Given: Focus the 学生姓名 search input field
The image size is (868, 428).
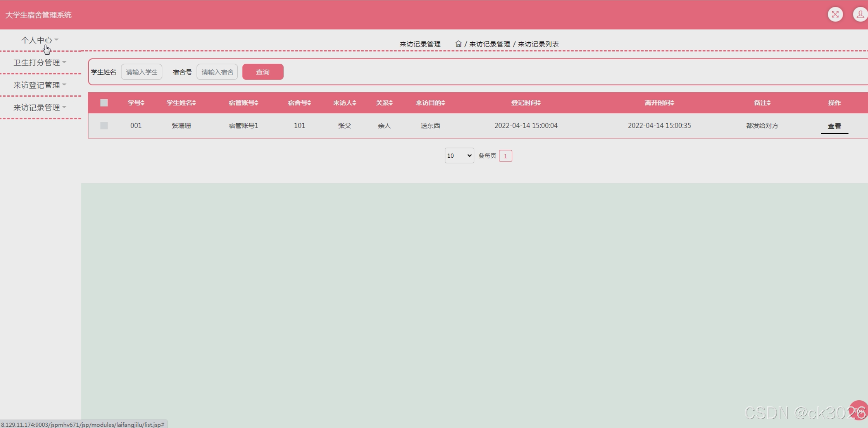Looking at the screenshot, I should (141, 72).
